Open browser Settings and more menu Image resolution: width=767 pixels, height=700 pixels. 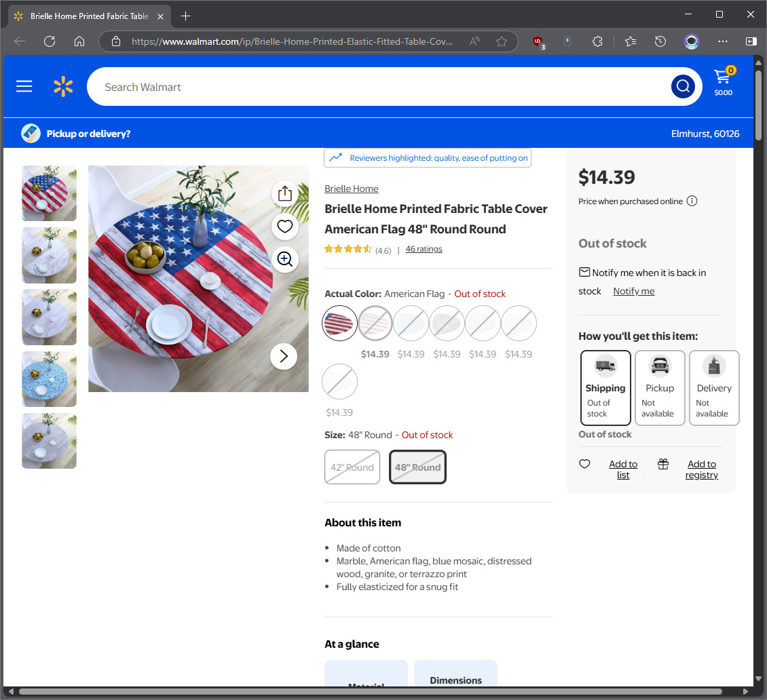coord(722,41)
